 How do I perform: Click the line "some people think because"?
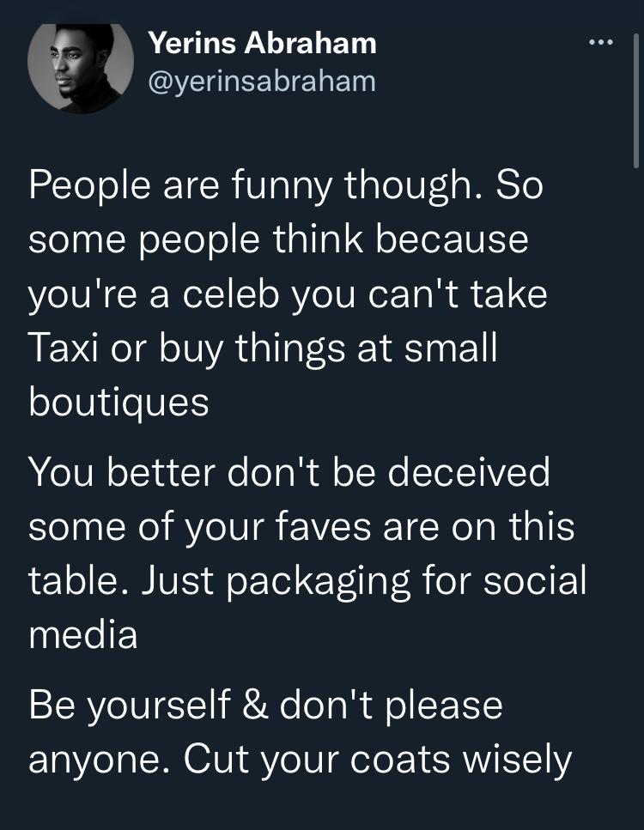tap(278, 240)
